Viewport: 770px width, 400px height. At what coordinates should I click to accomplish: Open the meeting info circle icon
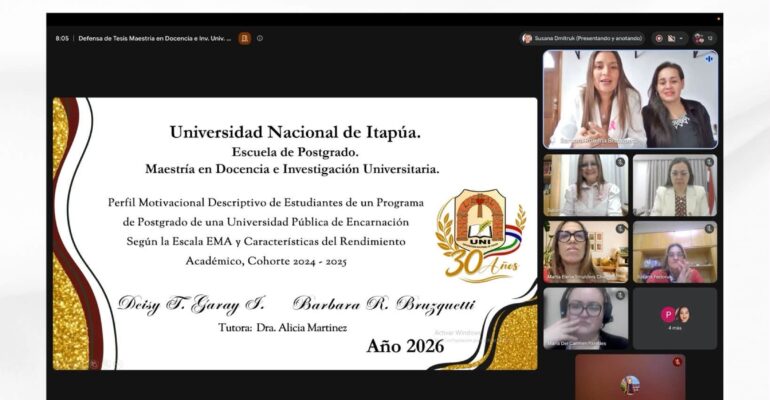coord(260,38)
